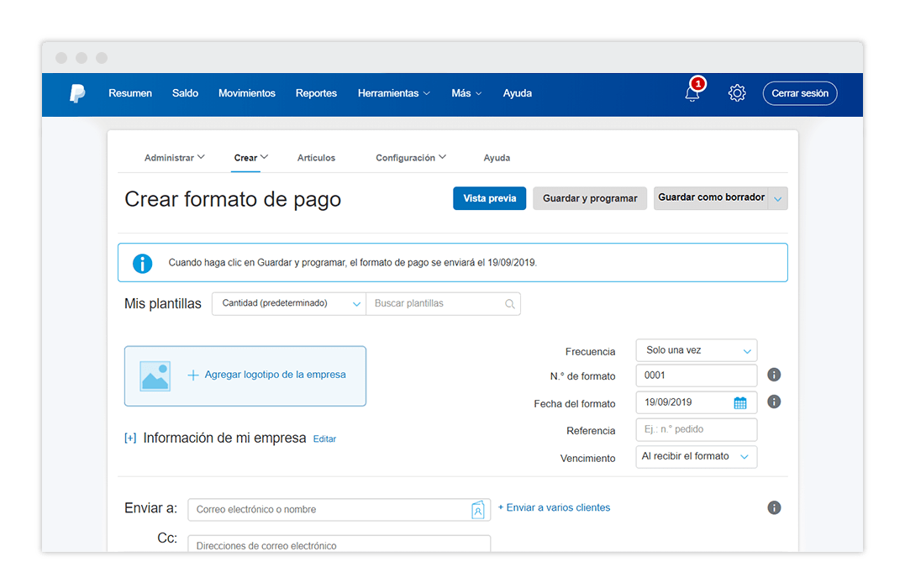Click the calendar icon in Fecha del formato
The image size is (905, 588).
coord(740,403)
